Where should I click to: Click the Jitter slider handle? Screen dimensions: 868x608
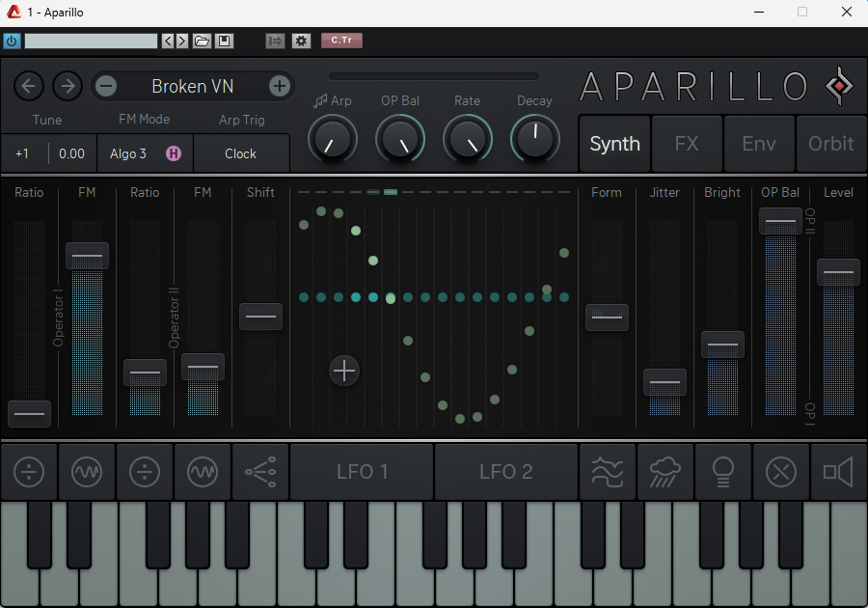[665, 382]
